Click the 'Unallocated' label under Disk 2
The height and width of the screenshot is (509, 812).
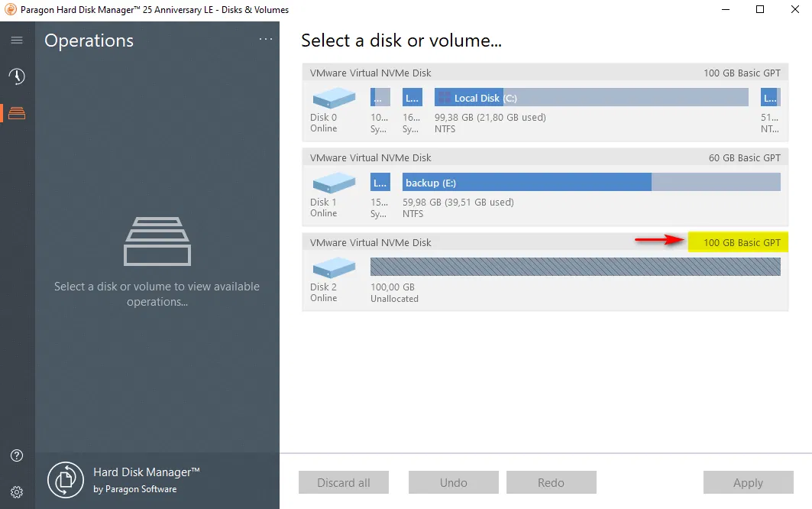pos(394,299)
